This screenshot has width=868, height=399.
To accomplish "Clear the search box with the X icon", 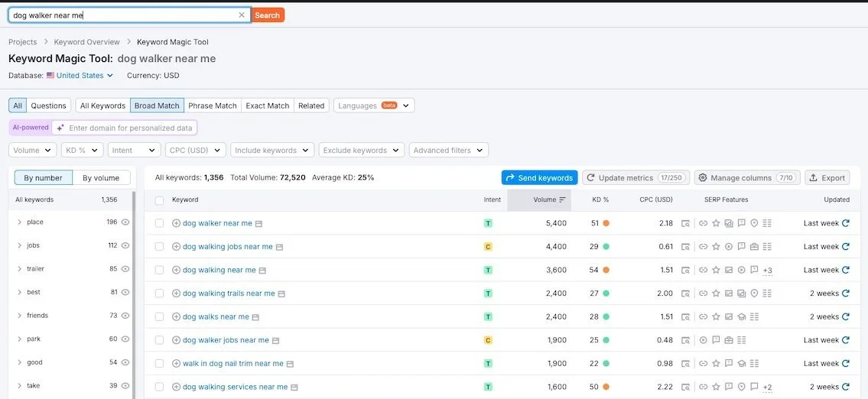I will 242,15.
